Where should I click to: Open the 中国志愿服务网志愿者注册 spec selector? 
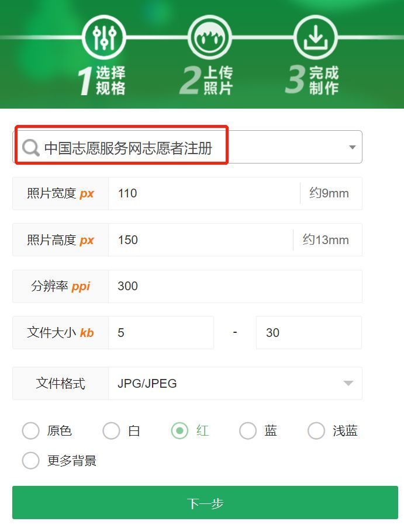click(x=187, y=147)
